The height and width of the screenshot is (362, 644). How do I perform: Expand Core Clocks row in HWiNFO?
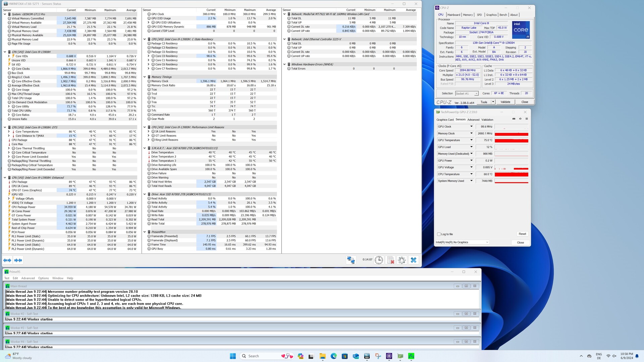pyautogui.click(x=9, y=69)
